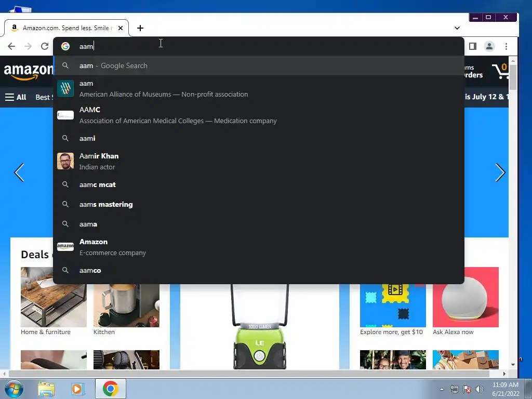532x399 pixels.
Task: Click the horizontal scrollbar track
Action: [249, 374]
